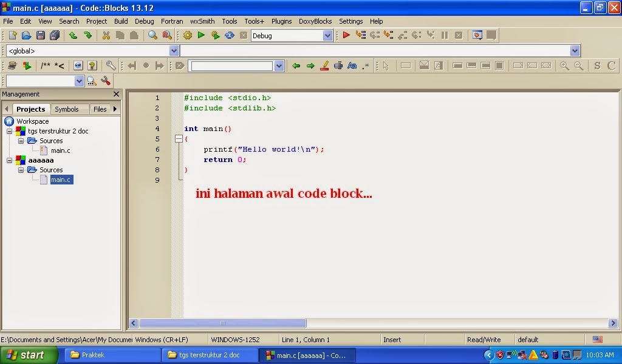The image size is (622, 364).
Task: Toggle match case Aa option
Action: (x=352, y=66)
